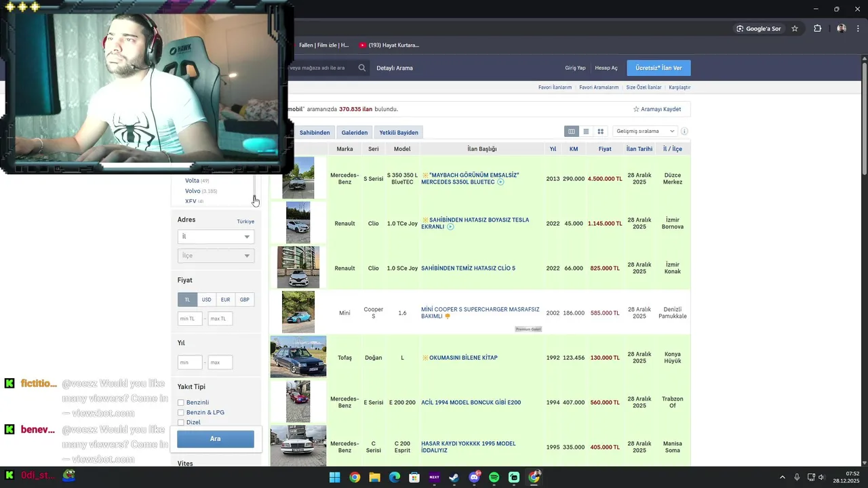Open Google'a Sor lens button

pyautogui.click(x=759, y=28)
